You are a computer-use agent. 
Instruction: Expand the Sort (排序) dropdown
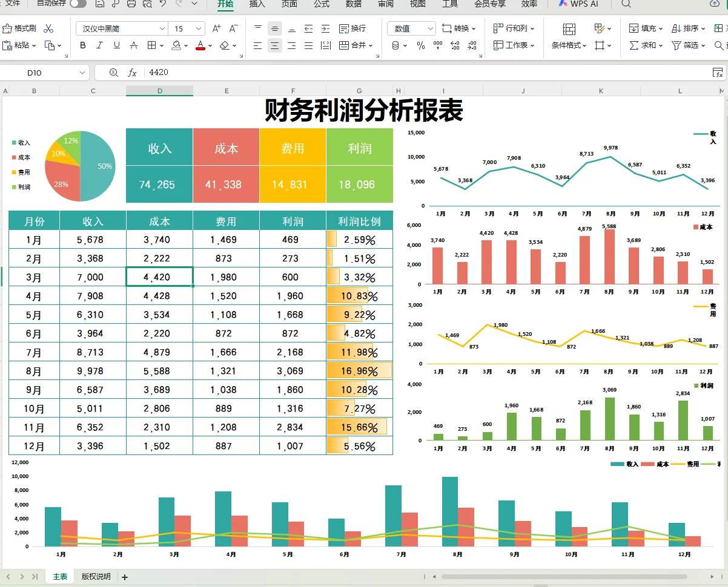pos(703,28)
